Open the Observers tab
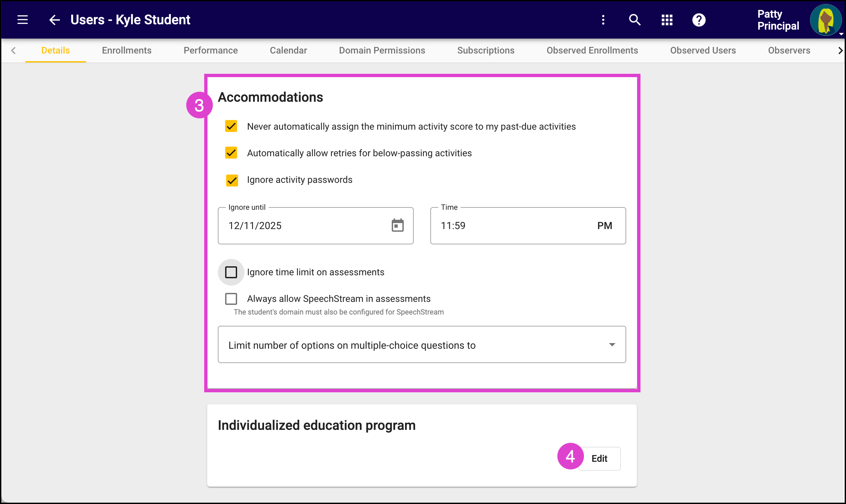Image resolution: width=846 pixels, height=504 pixels. (789, 50)
